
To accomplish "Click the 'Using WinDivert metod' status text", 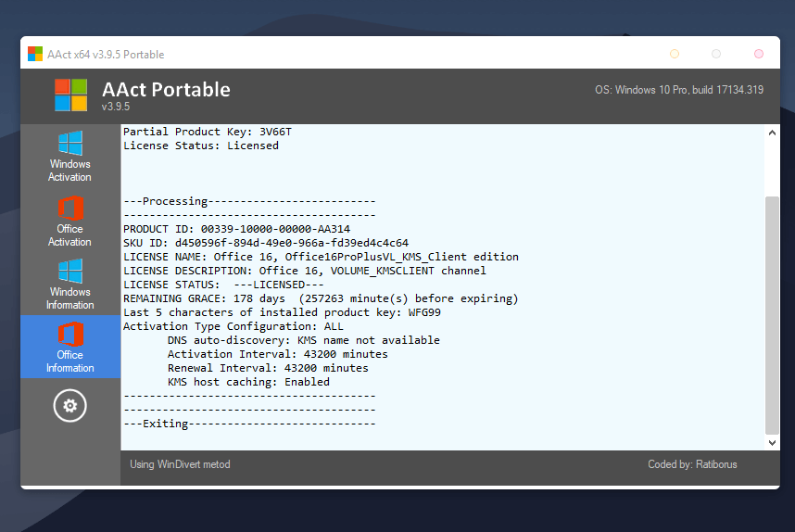I will 180,464.
